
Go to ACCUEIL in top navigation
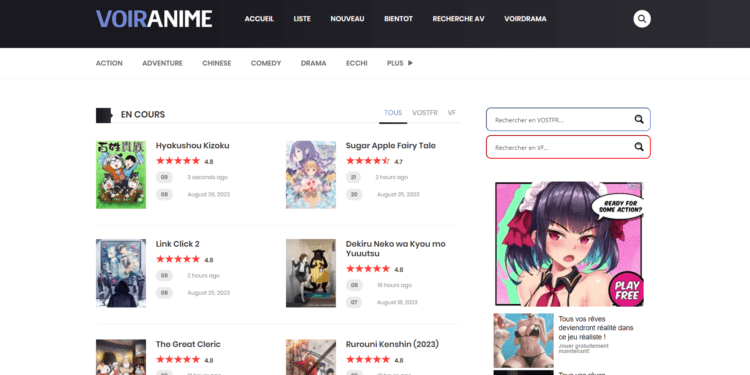[x=259, y=19]
